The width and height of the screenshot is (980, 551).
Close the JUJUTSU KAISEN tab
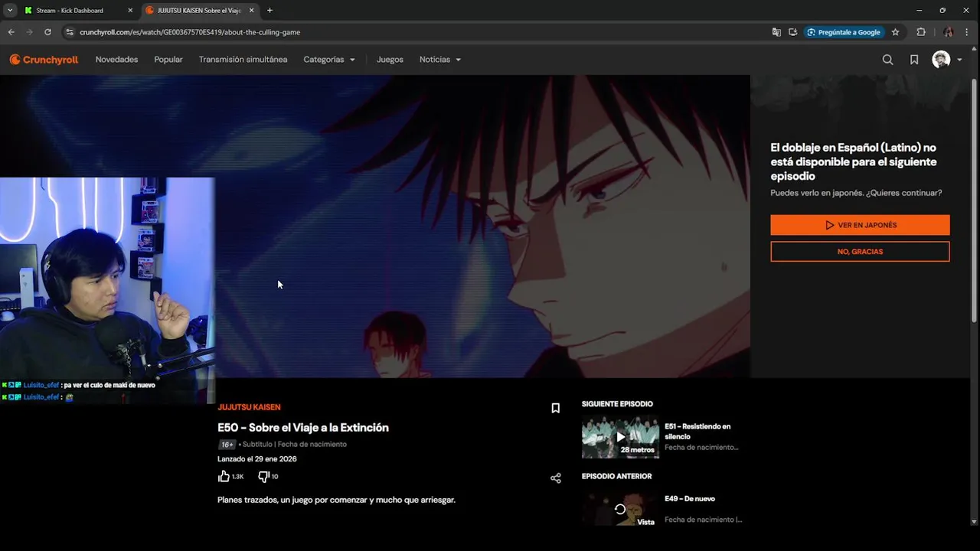click(251, 11)
